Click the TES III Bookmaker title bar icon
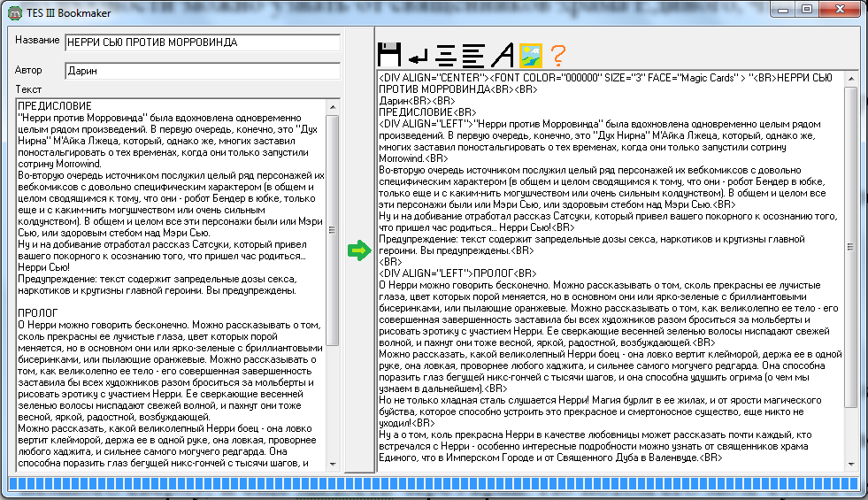 [15, 12]
